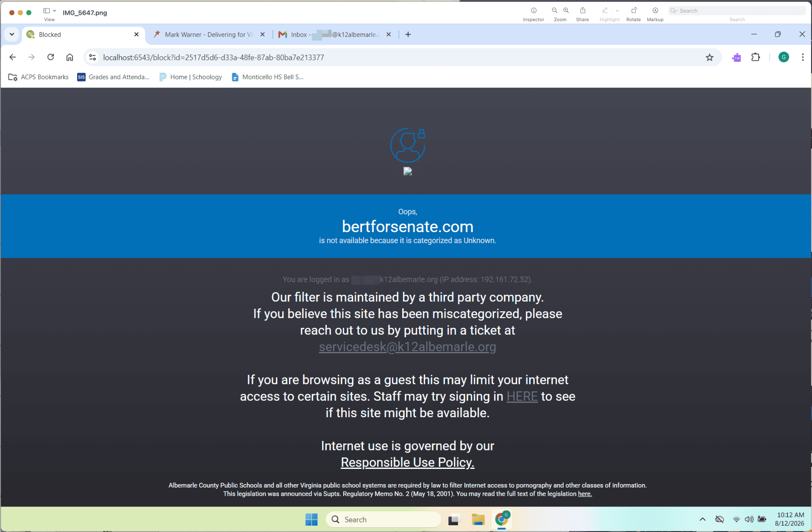This screenshot has width=812, height=532.
Task: Close the Blocked tab
Action: 136,35
